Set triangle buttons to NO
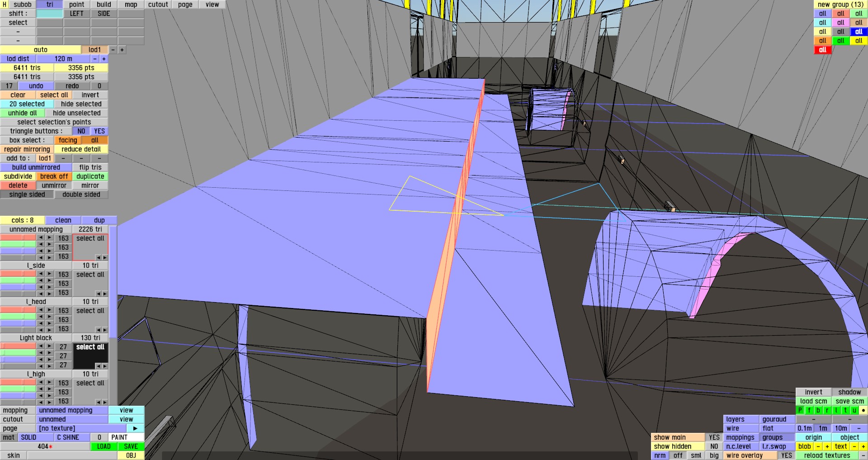This screenshot has width=868, height=460. click(81, 131)
